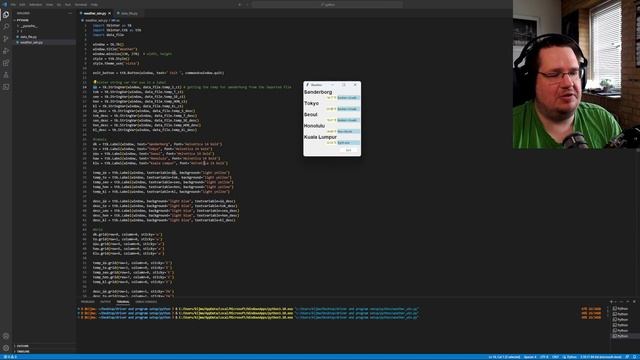Image resolution: width=640 pixels, height=360 pixels.
Task: Click the UTF-8 encoding status entry
Action: (544, 357)
